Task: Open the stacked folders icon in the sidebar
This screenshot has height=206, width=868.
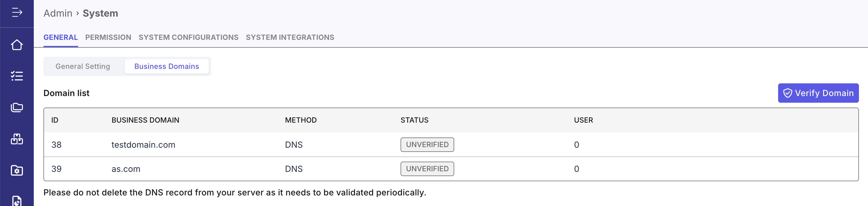Action: point(17,108)
